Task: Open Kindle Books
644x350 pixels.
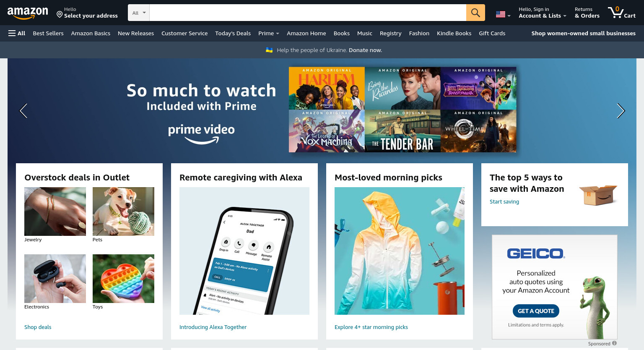Action: 454,33
